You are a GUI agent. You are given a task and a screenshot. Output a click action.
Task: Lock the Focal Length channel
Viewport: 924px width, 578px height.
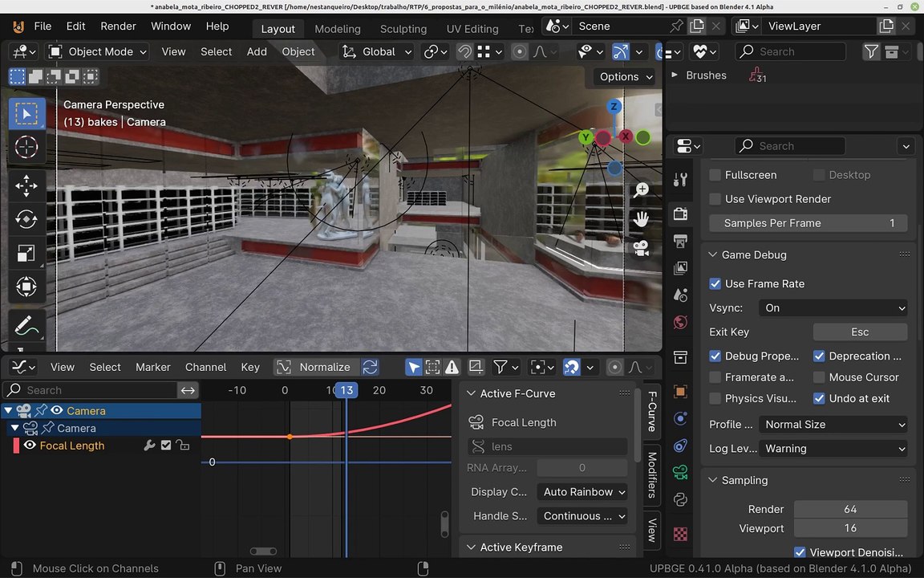(183, 446)
